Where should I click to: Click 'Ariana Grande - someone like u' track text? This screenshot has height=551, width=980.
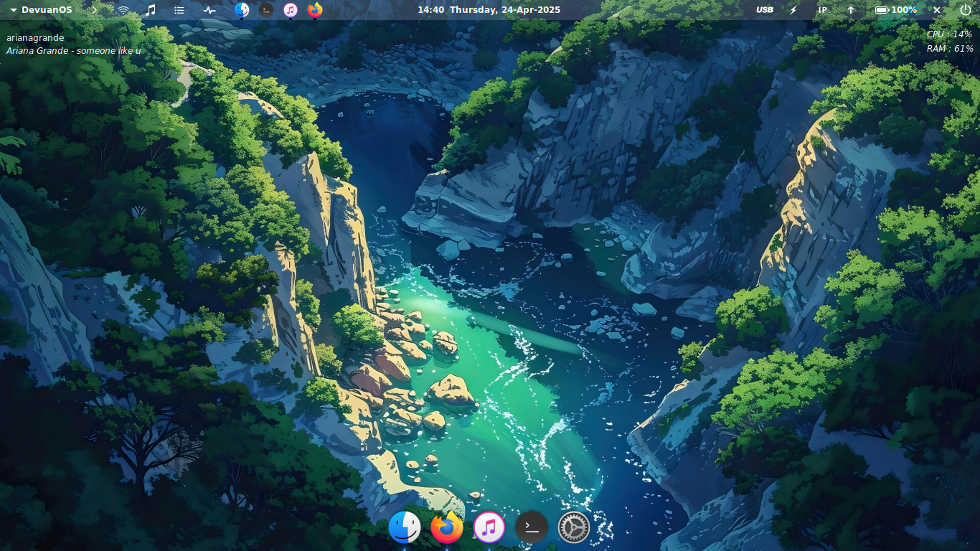[x=74, y=51]
